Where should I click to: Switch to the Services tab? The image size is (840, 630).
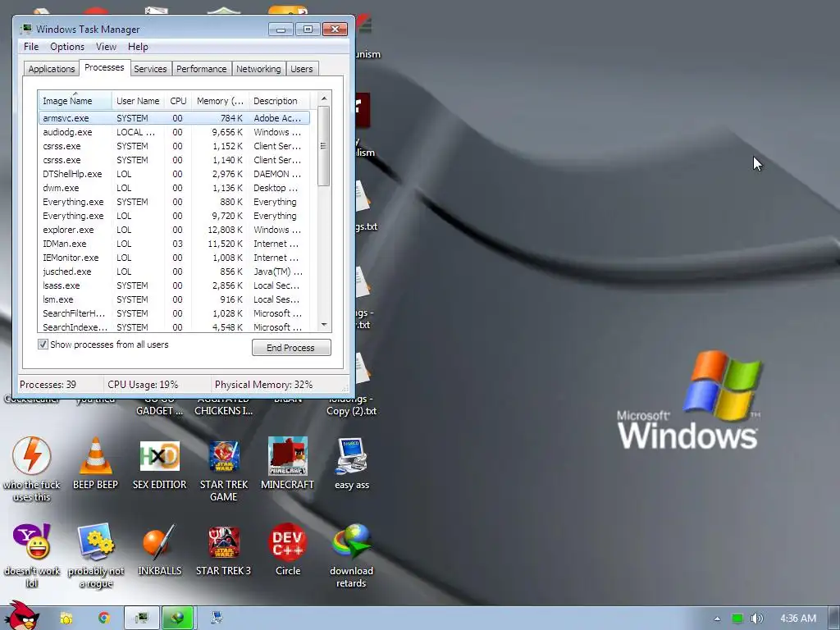pyautogui.click(x=150, y=69)
